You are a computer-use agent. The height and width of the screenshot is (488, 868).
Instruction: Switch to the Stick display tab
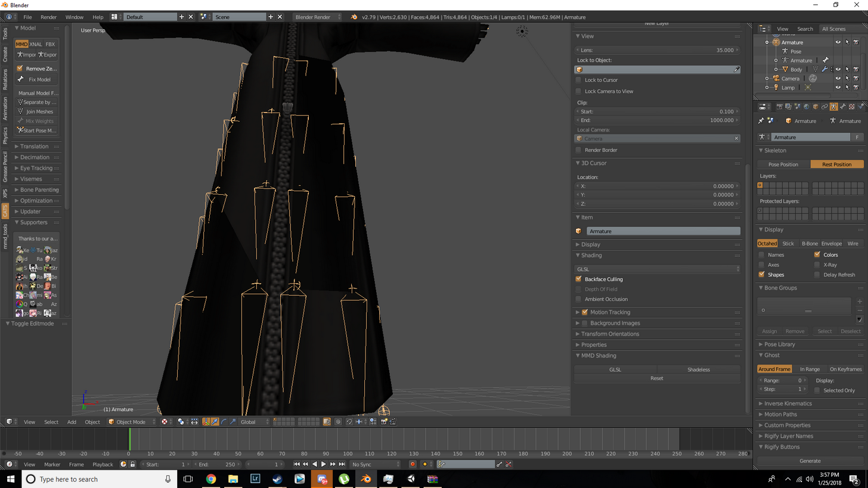pos(788,243)
